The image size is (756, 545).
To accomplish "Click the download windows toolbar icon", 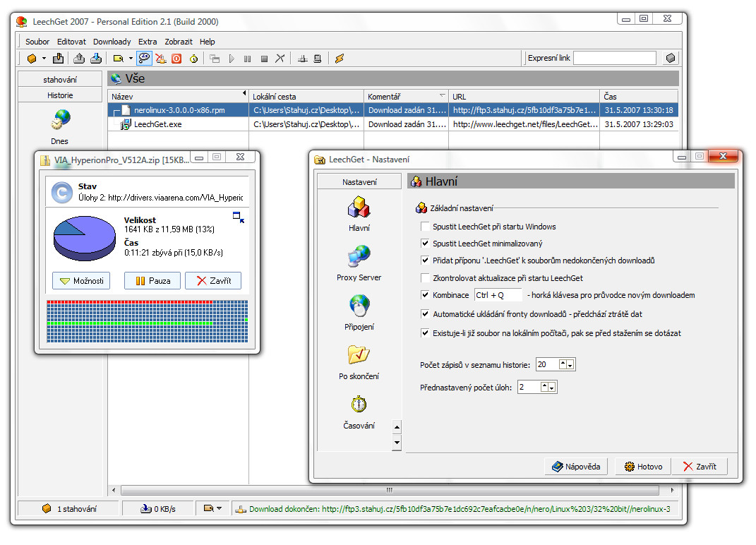I will [x=215, y=59].
